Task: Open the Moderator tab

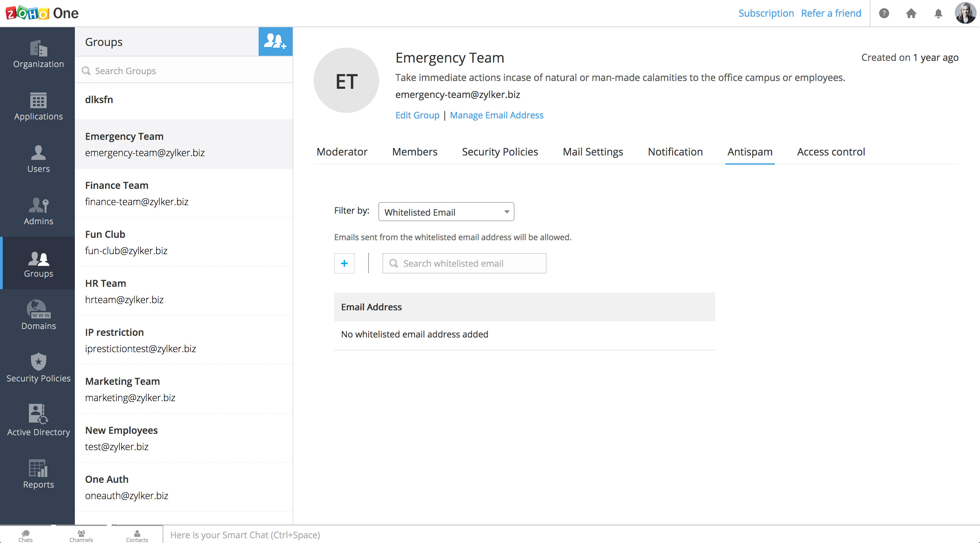Action: point(342,152)
